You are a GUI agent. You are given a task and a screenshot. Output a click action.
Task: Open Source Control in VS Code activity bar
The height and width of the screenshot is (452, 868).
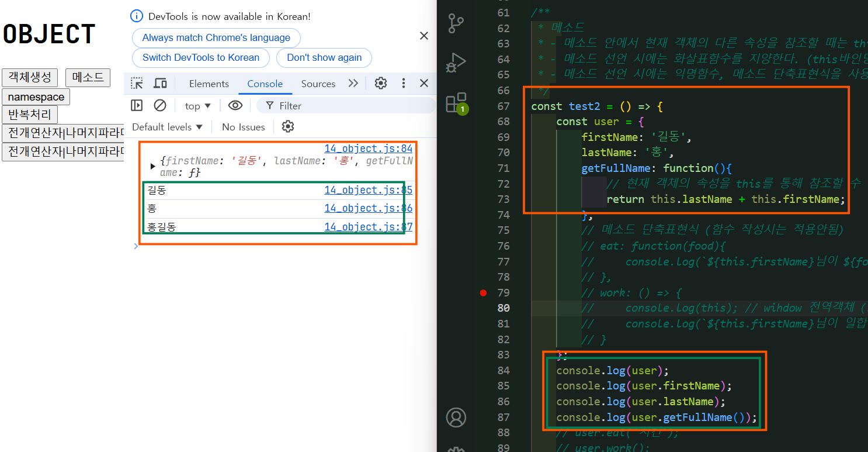[x=456, y=23]
